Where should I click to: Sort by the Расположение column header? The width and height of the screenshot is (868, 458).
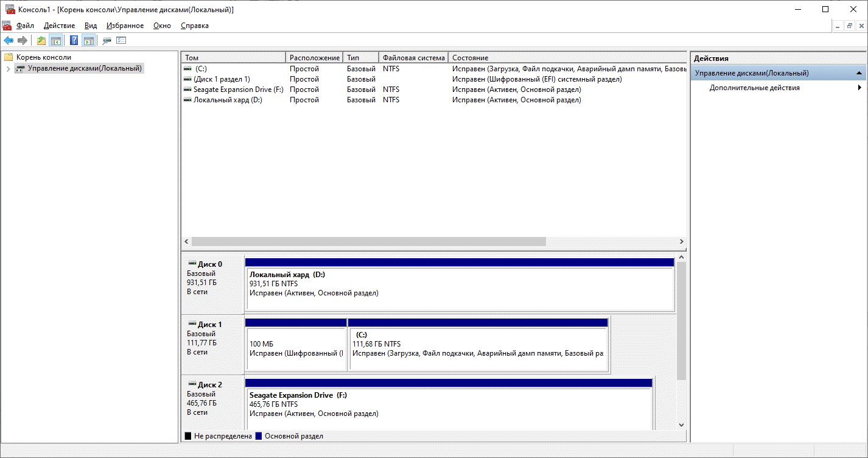pos(315,57)
